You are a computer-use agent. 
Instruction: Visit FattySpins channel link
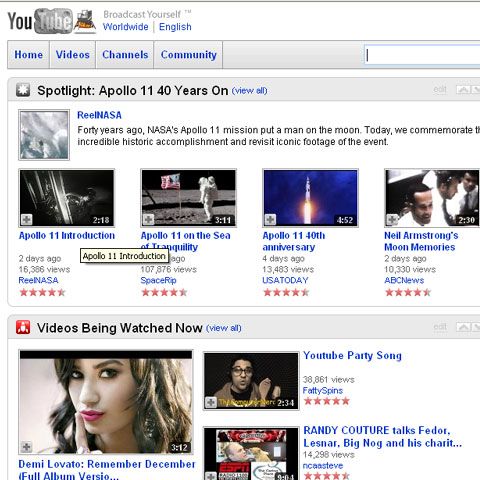[x=323, y=390]
